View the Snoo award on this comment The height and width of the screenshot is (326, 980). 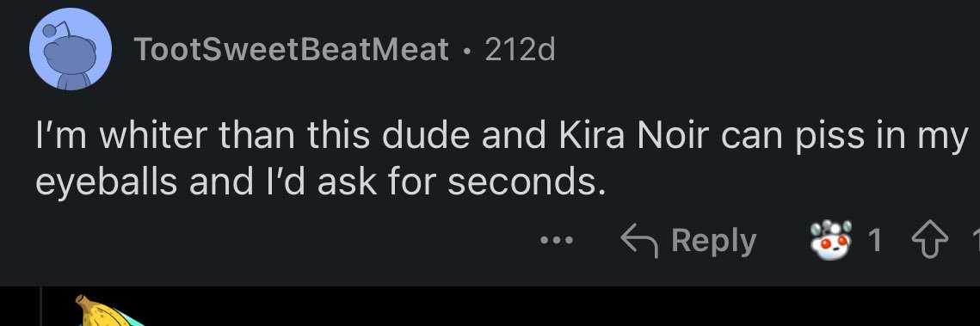point(831,239)
